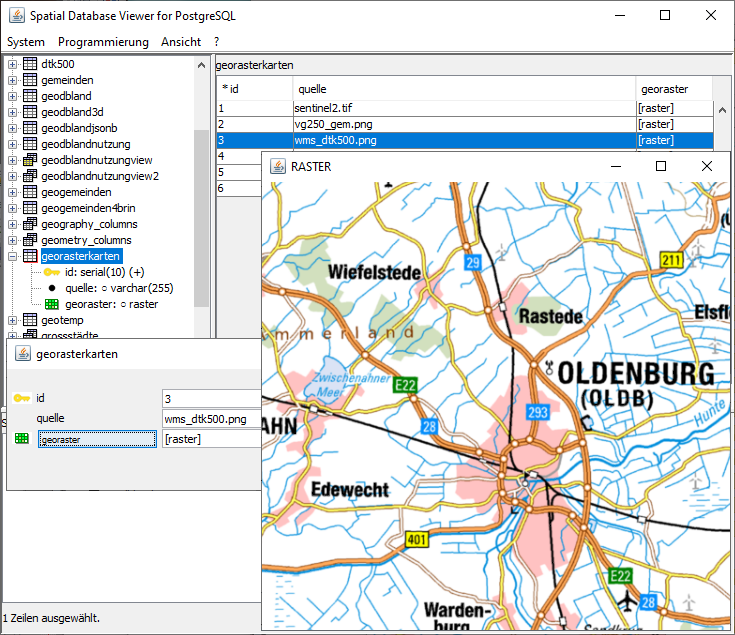
Task: Click the Java icon in georasterkarten dialog
Action: [22, 353]
